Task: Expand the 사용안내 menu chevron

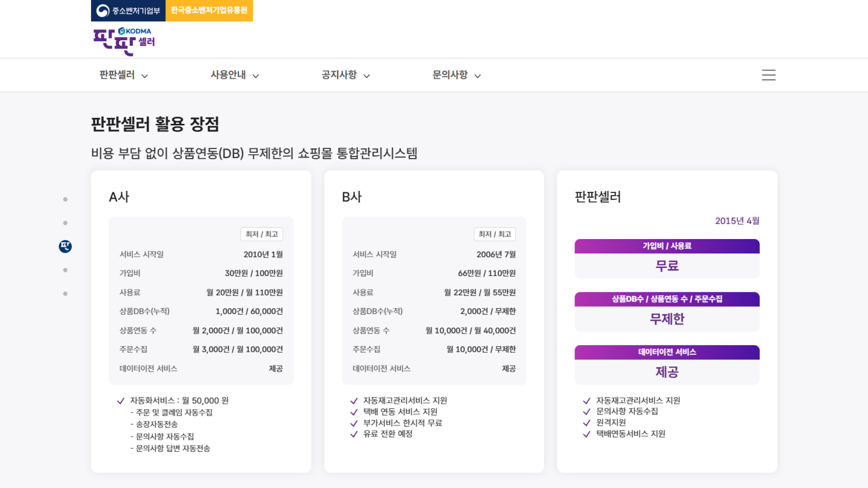Action: tap(256, 76)
